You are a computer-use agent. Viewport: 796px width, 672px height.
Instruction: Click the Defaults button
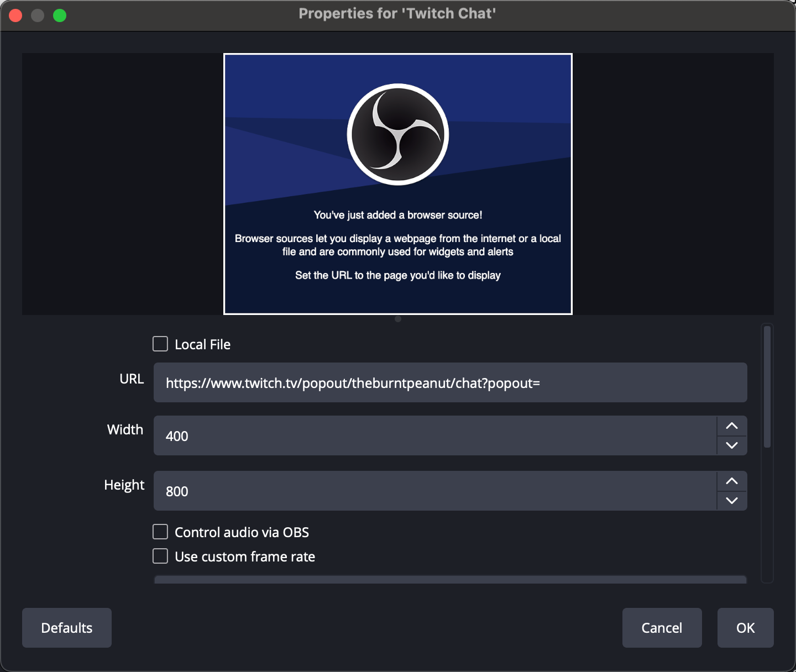pyautogui.click(x=66, y=628)
